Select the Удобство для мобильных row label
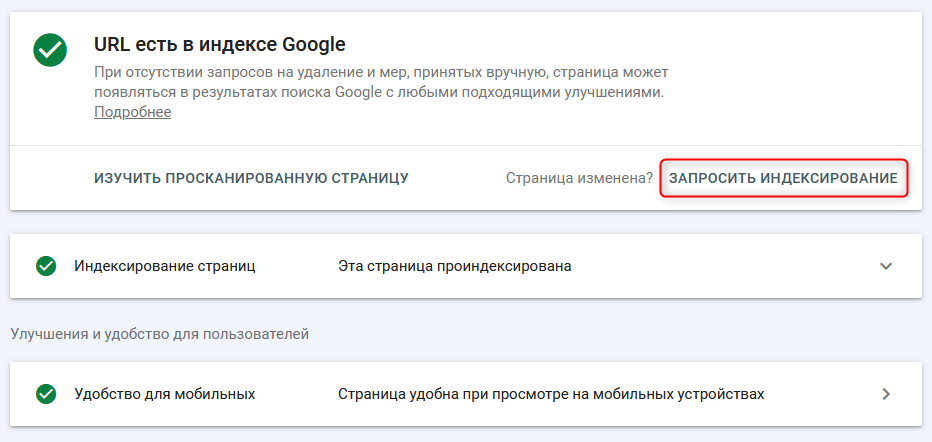Screen dimensions: 932x442 point(165,394)
